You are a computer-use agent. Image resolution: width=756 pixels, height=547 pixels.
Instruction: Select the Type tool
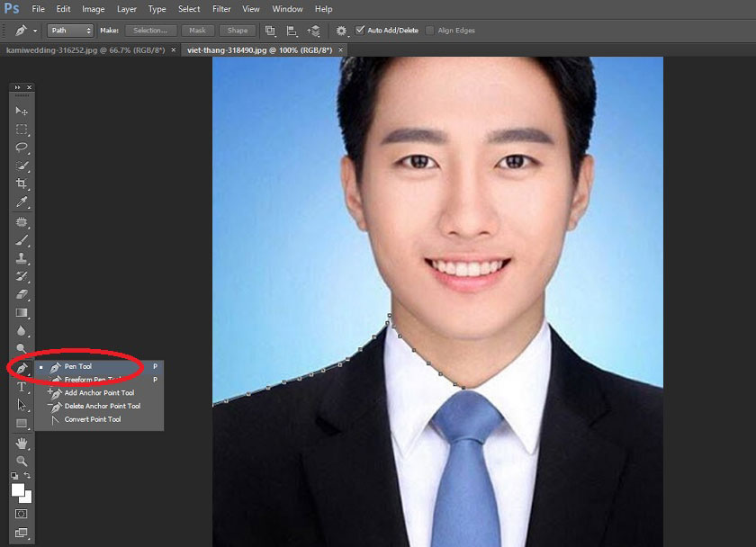click(x=22, y=387)
